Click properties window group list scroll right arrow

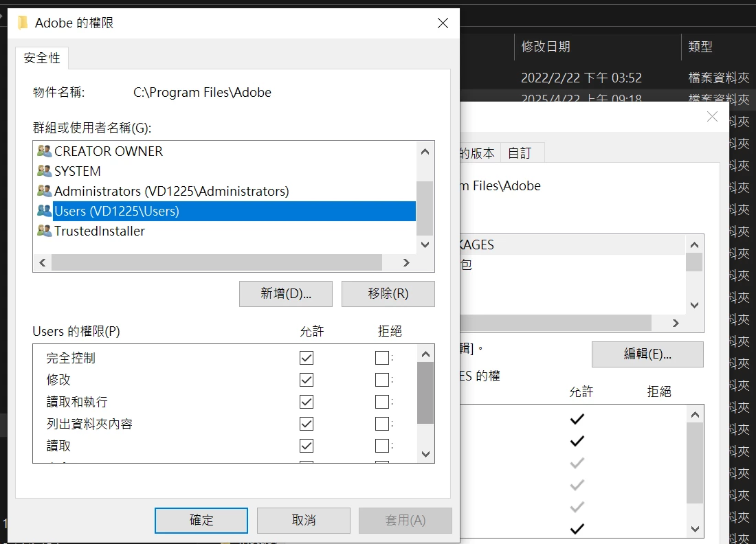click(676, 324)
